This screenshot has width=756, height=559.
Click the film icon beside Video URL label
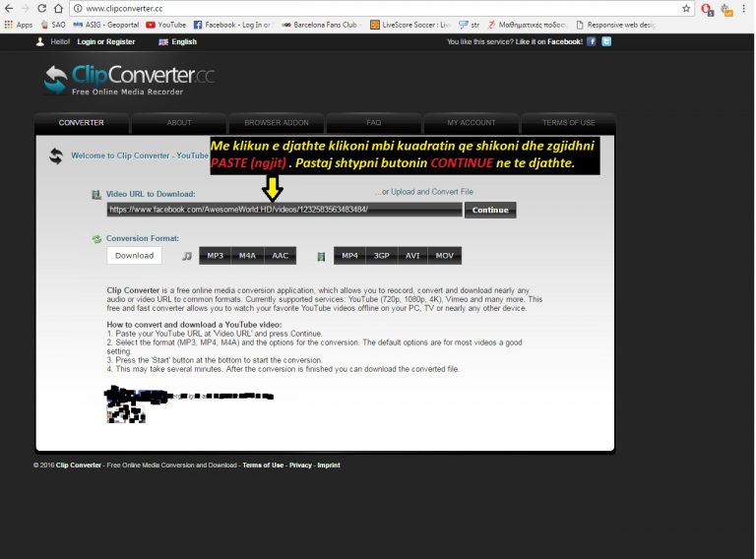(x=96, y=195)
